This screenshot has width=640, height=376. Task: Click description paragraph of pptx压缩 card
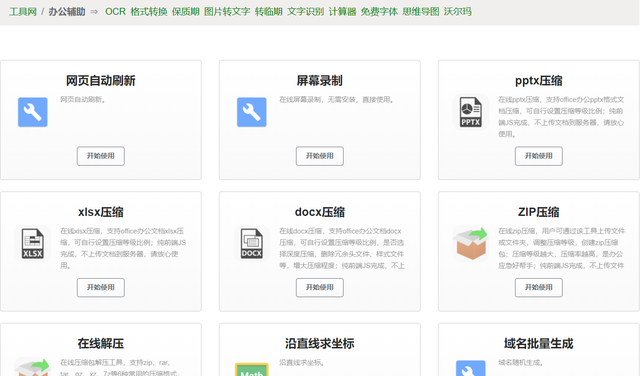pos(561,116)
